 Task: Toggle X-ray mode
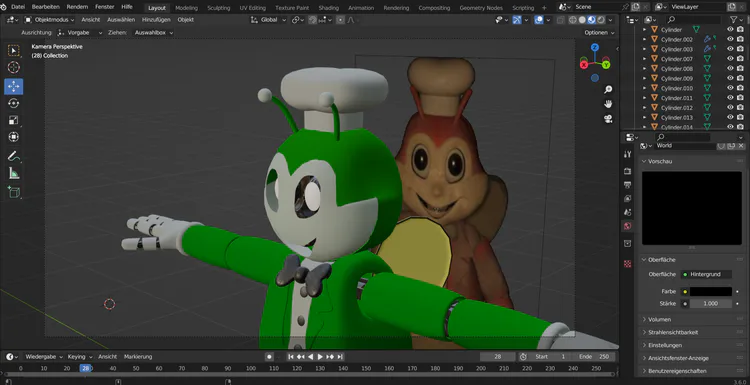pyautogui.click(x=561, y=20)
